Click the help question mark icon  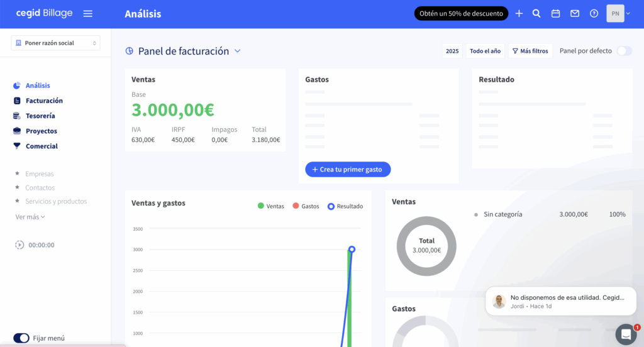point(594,14)
